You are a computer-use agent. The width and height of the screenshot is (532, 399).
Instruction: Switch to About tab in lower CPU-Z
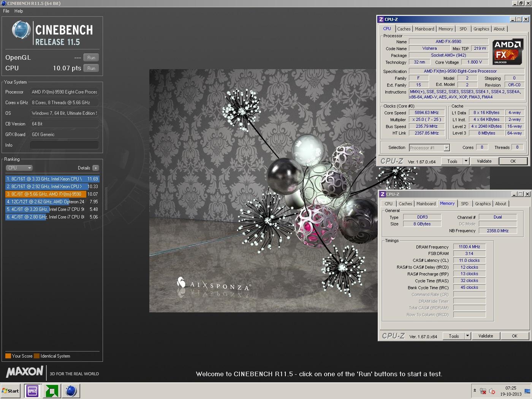(501, 204)
